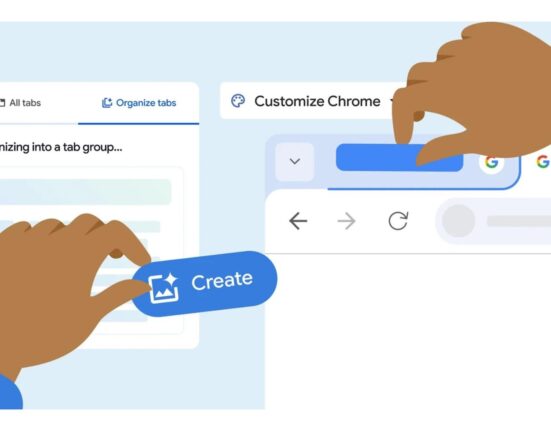Reload the page with refresh icon

(398, 221)
